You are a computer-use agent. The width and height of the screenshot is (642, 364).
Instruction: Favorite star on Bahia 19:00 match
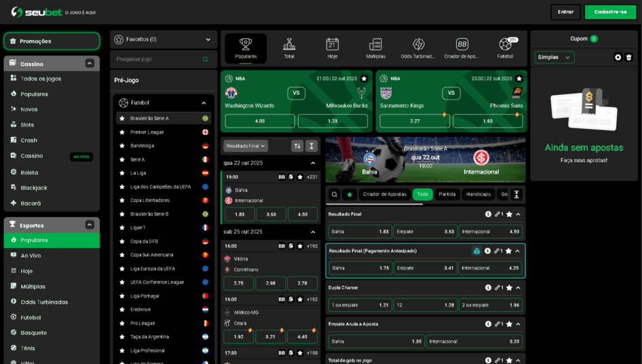click(300, 177)
